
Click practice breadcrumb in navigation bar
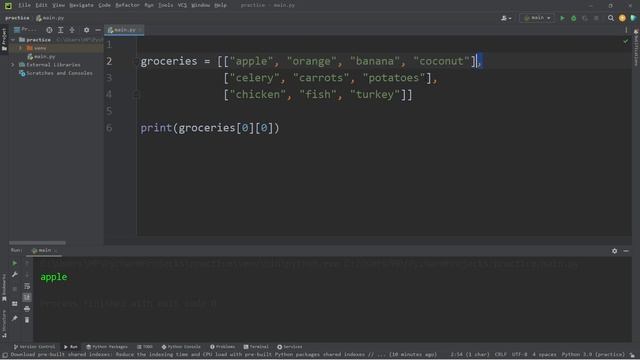coord(17,18)
